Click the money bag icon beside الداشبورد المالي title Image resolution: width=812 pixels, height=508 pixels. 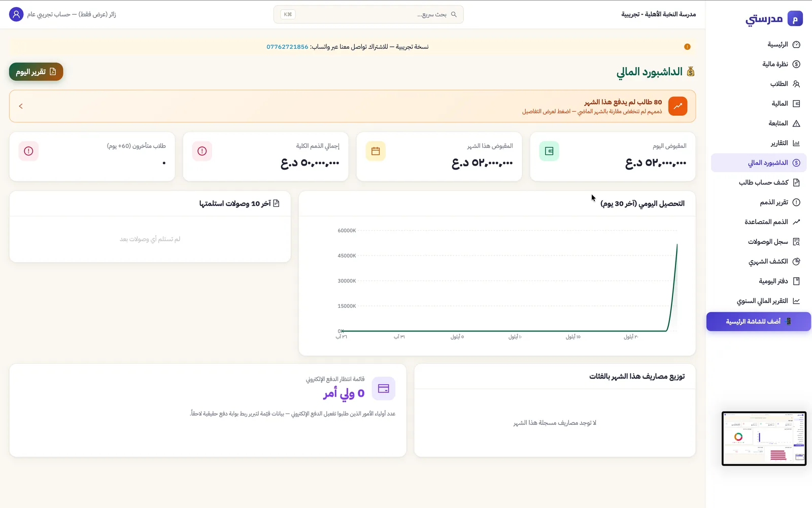click(691, 72)
